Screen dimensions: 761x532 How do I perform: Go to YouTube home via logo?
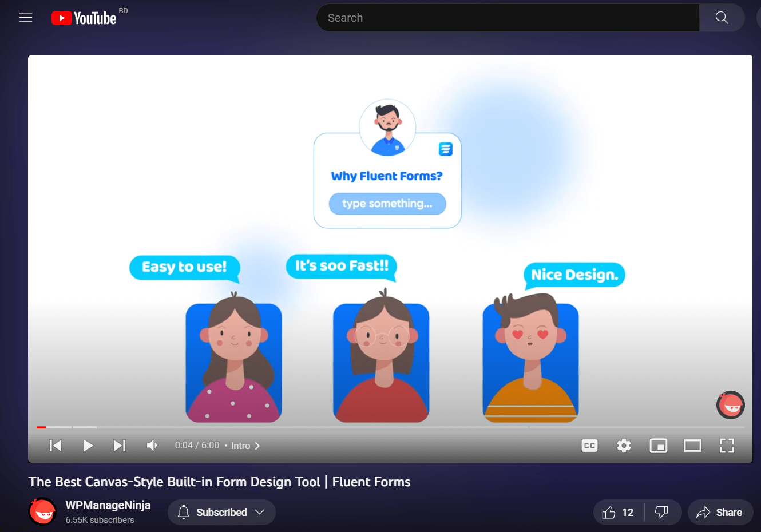pos(84,18)
